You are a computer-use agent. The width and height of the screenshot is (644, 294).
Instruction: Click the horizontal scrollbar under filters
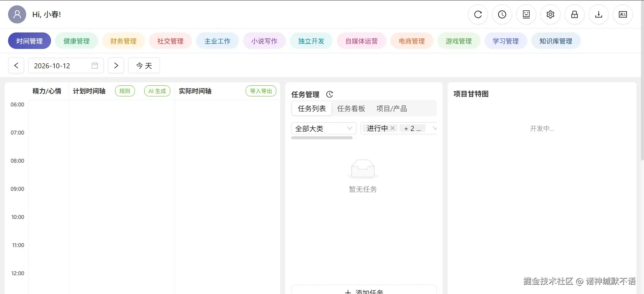coord(322,138)
